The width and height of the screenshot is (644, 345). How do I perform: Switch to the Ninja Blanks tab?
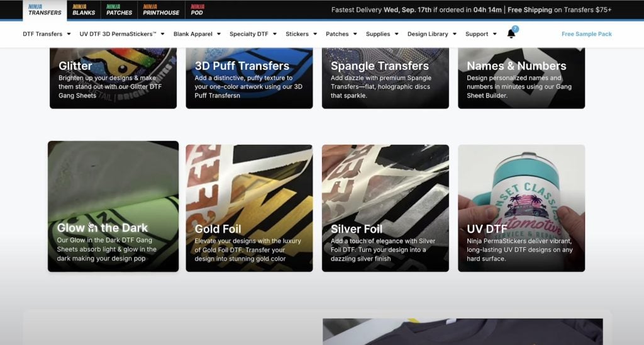click(x=84, y=9)
